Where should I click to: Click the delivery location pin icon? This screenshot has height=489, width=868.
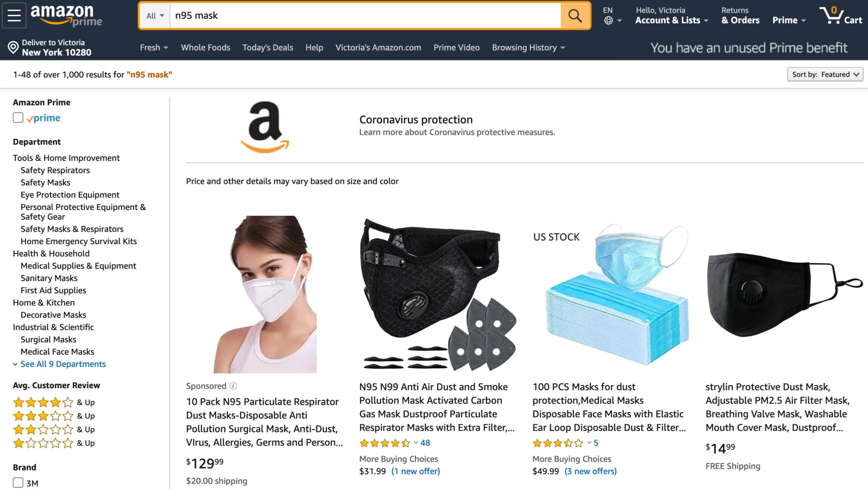(x=13, y=47)
